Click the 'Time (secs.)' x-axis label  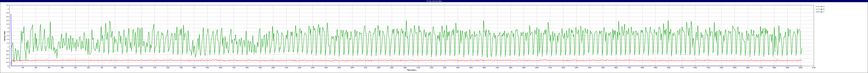click(x=412, y=70)
